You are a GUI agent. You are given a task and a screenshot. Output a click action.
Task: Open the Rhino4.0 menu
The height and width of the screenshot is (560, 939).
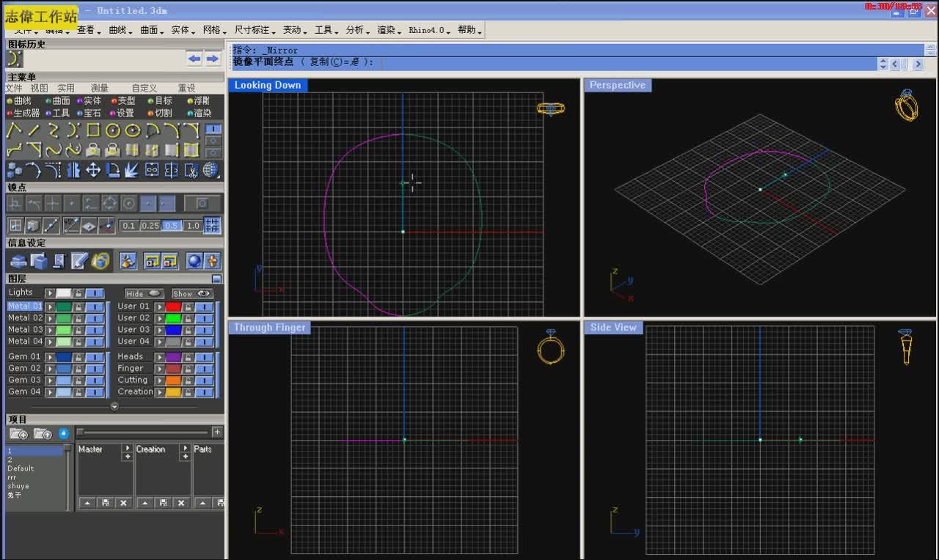click(x=428, y=30)
